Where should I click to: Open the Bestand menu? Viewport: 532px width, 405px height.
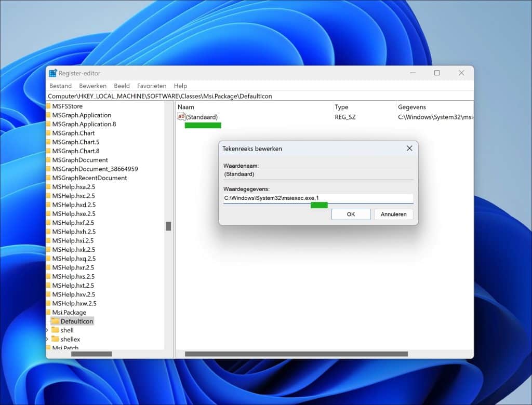60,86
